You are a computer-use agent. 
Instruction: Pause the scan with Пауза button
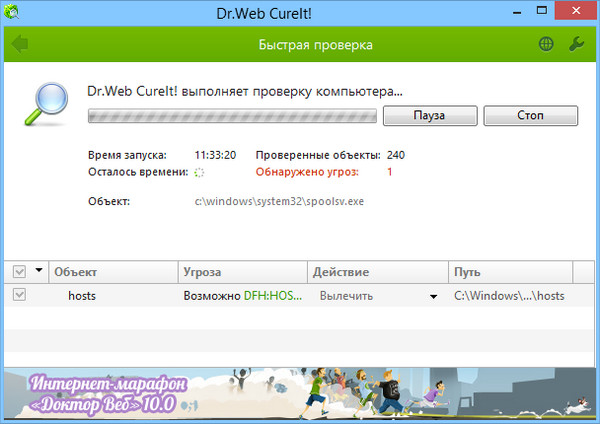pyautogui.click(x=430, y=116)
